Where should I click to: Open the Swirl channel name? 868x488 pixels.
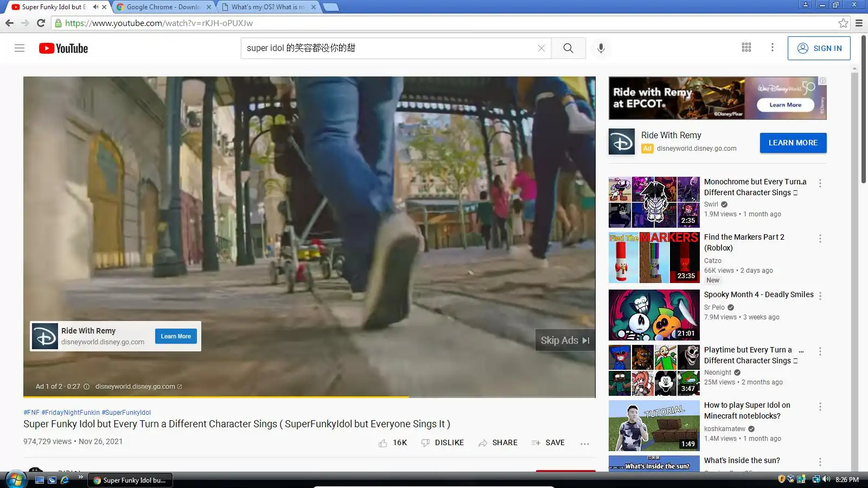711,204
